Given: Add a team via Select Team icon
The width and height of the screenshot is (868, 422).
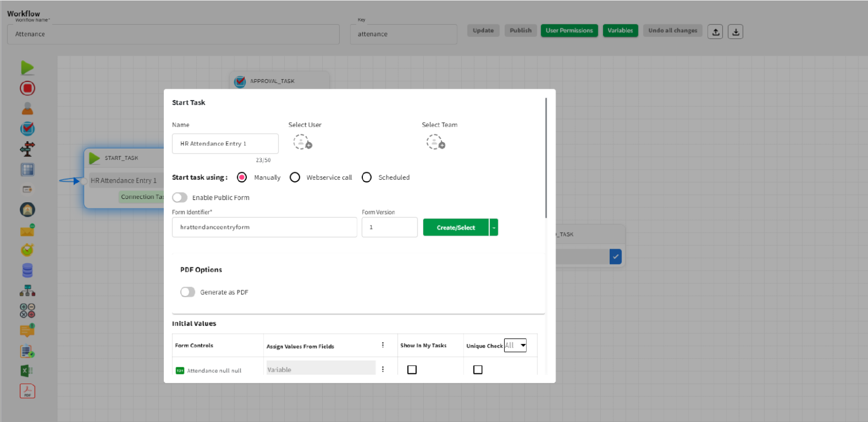Looking at the screenshot, I should click(435, 142).
